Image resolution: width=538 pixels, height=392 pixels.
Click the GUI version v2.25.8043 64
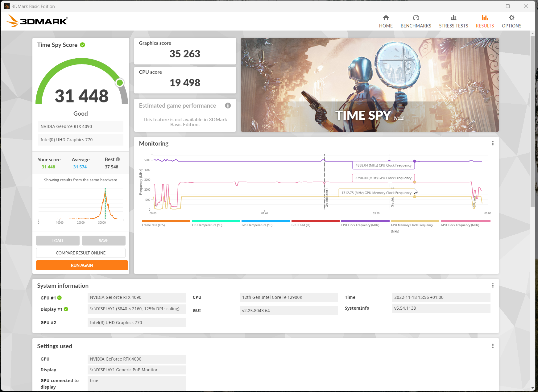(x=289, y=311)
